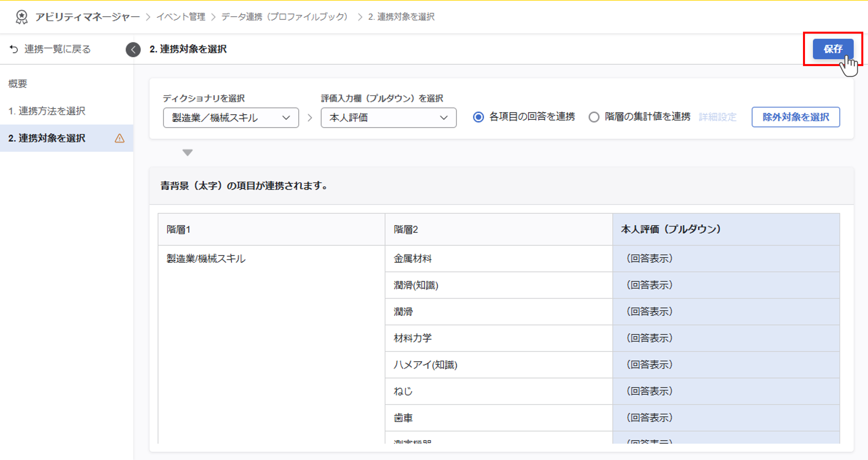Click the warning triangle icon in sidebar
868x460 pixels.
[x=119, y=138]
